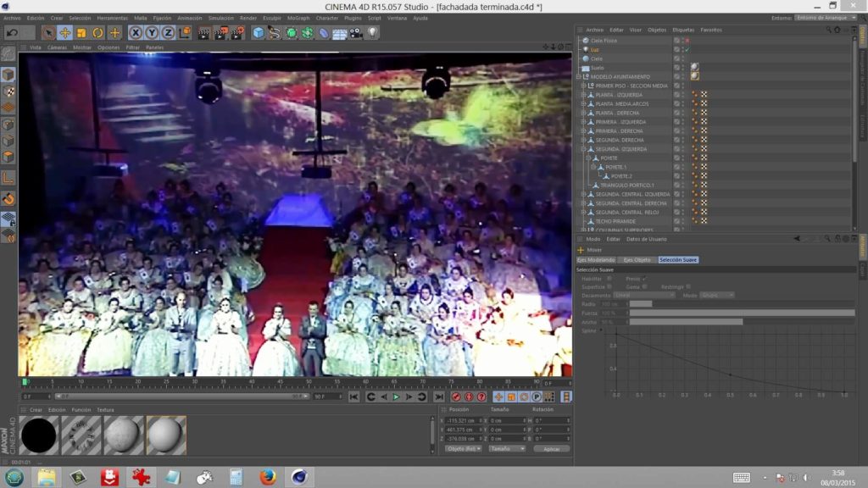Click the render to picture viewer clapperboard
This screenshot has height=488, width=868.
[220, 32]
